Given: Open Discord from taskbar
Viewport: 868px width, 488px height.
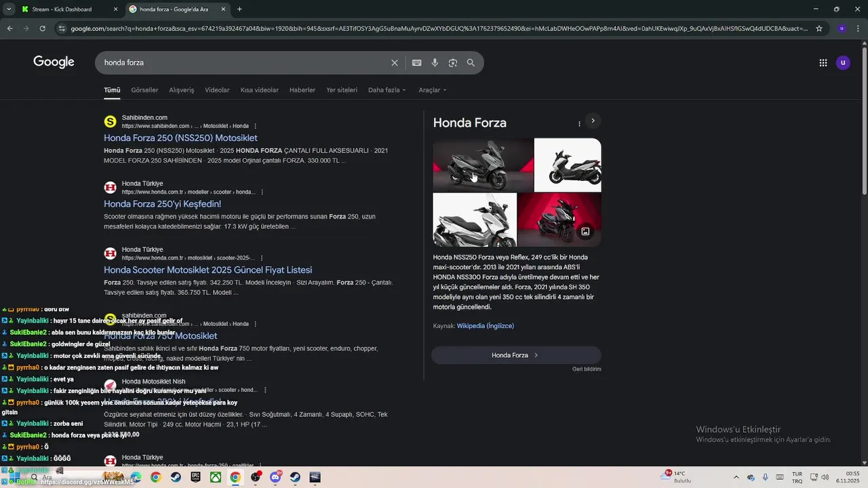Looking at the screenshot, I should [275, 477].
